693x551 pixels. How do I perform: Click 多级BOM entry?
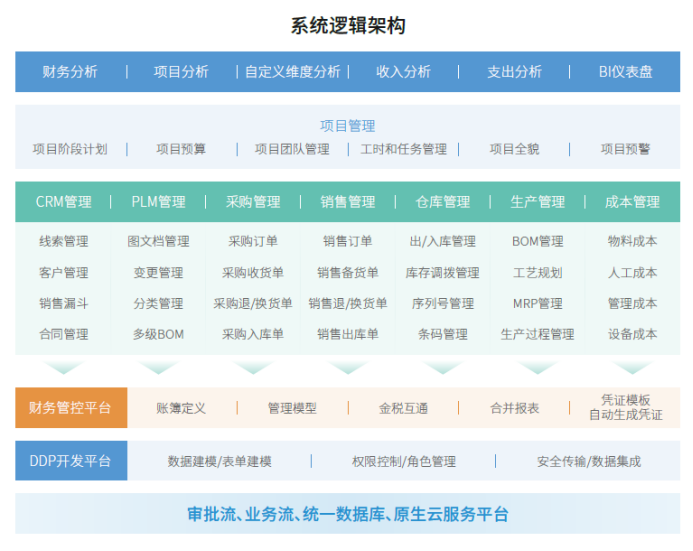158,334
